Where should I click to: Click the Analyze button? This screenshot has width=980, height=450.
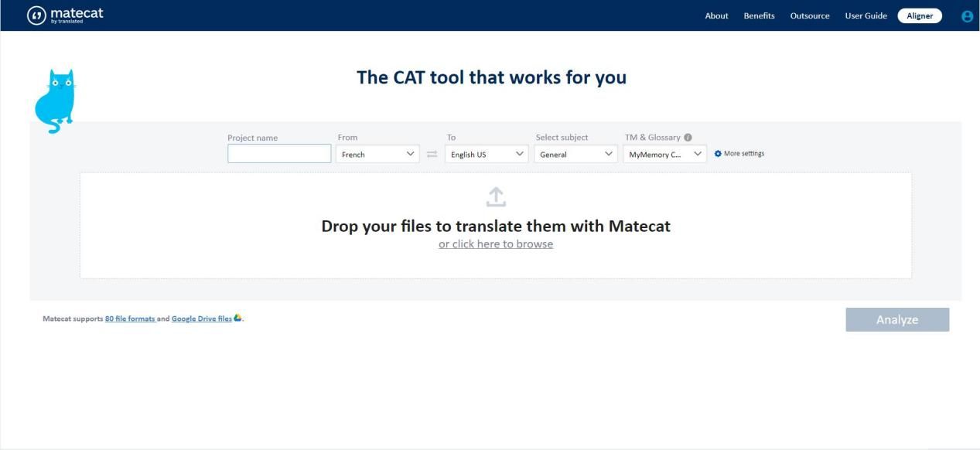897,319
